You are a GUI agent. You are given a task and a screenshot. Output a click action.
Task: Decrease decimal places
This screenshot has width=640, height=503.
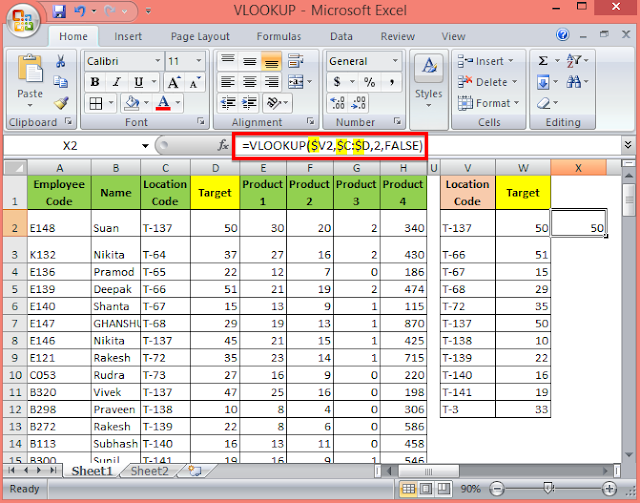[358, 103]
